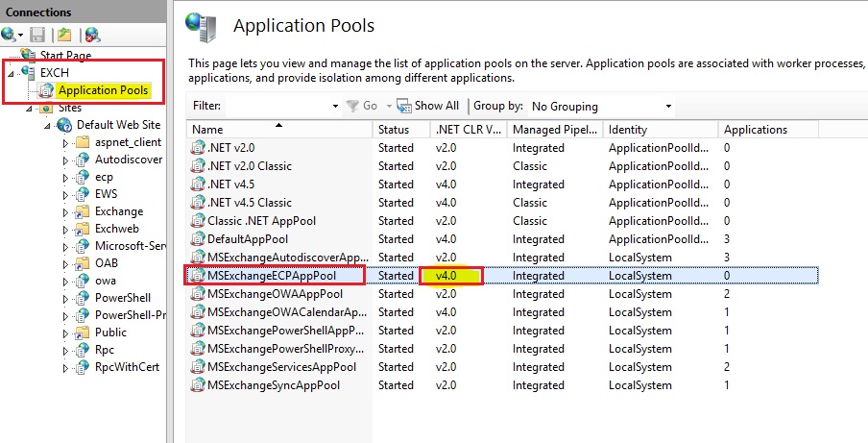This screenshot has height=443, width=868.
Task: Sort by the .NET CLR Version column header
Action: pos(469,130)
